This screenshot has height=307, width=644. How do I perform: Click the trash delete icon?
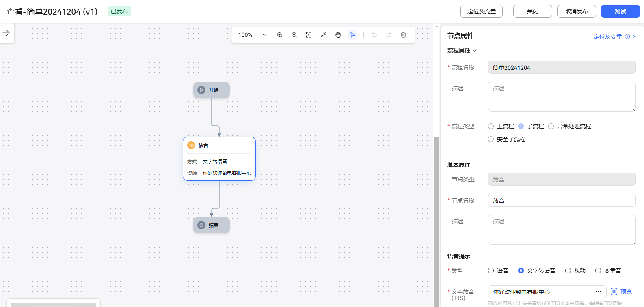[x=403, y=35]
